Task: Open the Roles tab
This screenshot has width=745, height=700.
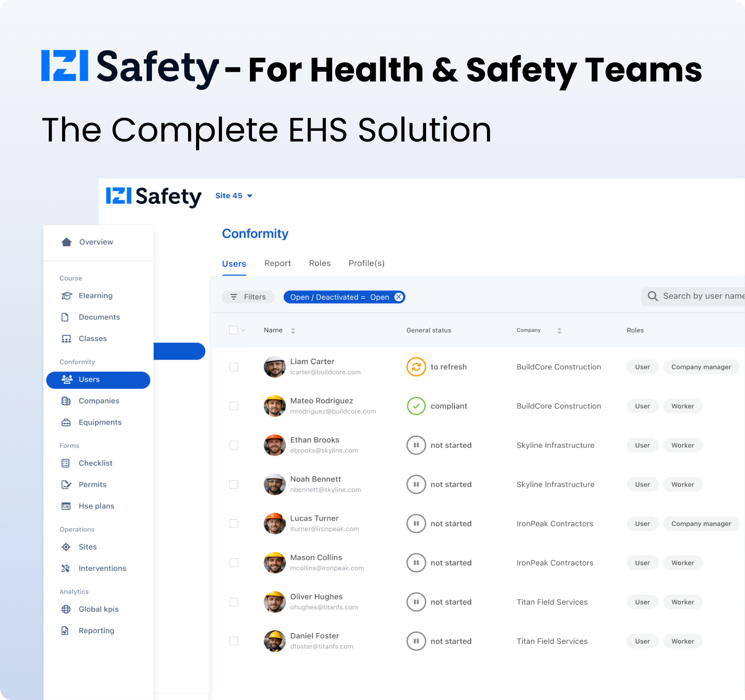Action: 319,263
